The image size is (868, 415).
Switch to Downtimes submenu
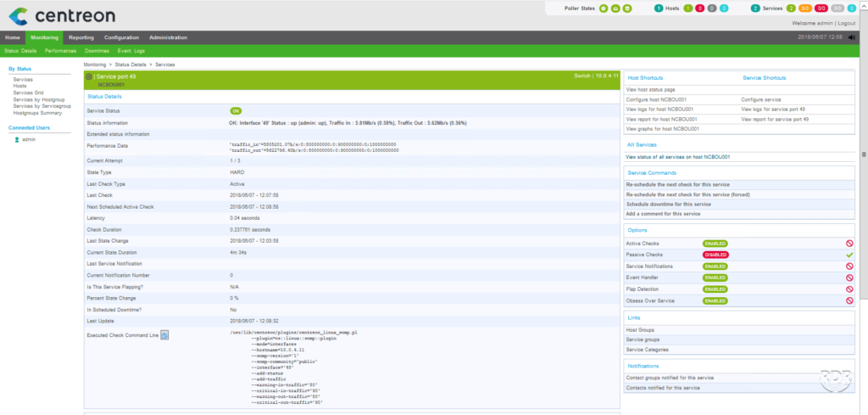point(97,51)
